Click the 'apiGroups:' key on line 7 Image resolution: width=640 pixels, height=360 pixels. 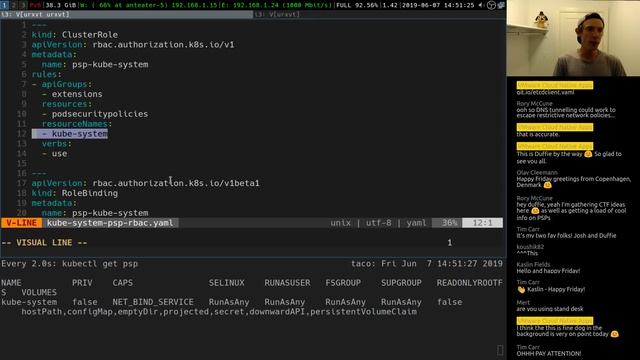pos(67,84)
